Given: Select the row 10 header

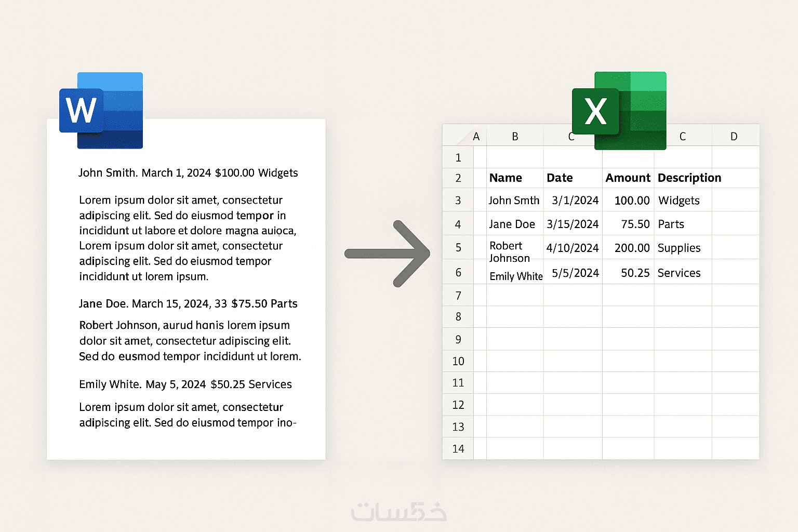Looking at the screenshot, I should pyautogui.click(x=458, y=361).
